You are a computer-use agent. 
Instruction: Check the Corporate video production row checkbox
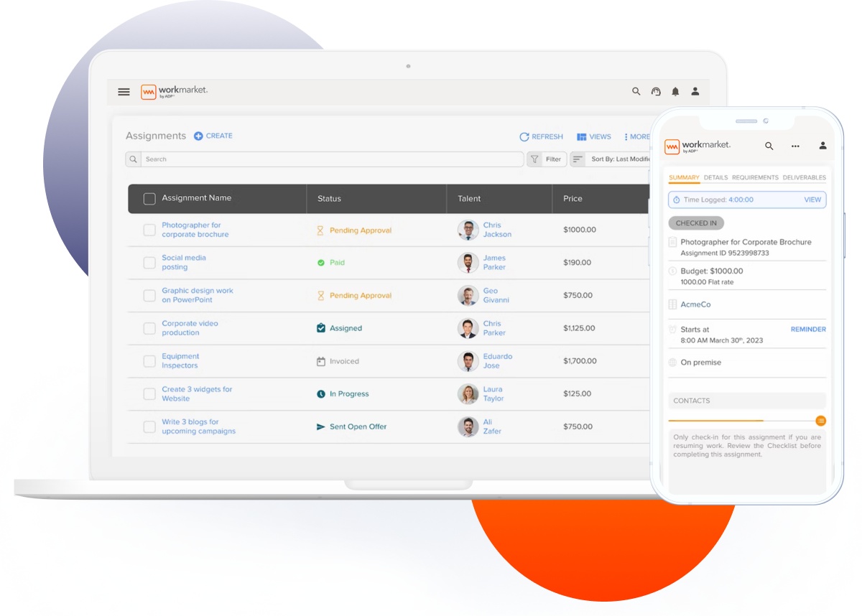[149, 328]
